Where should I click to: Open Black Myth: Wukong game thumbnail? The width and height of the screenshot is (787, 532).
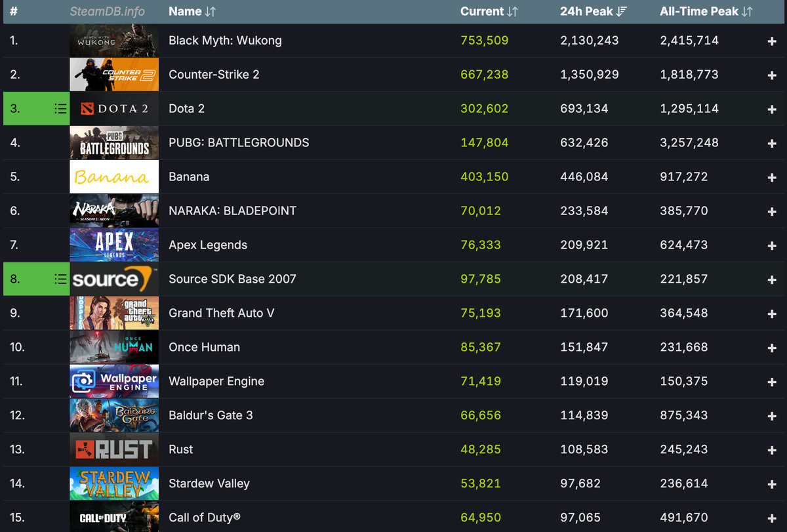pos(114,41)
